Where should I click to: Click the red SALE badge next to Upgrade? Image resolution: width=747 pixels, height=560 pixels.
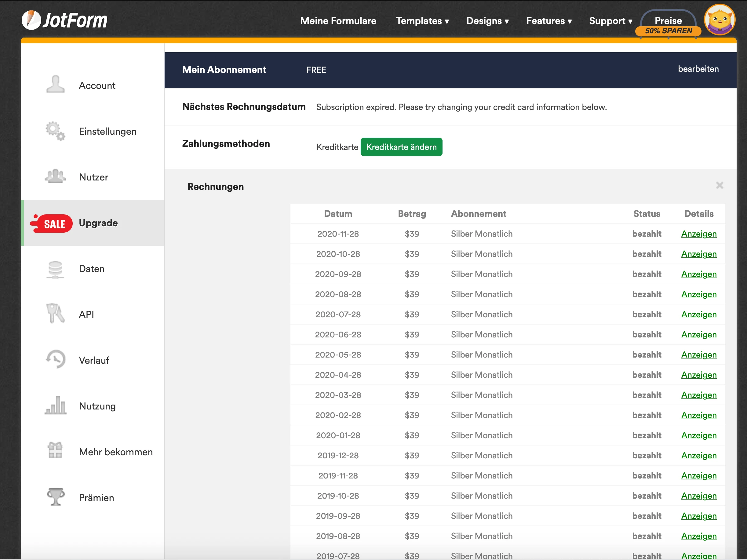[53, 223]
